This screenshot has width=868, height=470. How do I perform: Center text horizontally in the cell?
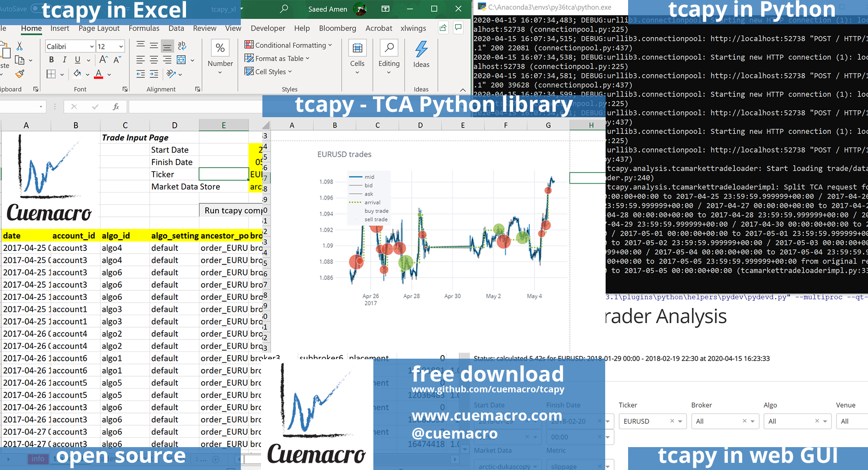[154, 60]
